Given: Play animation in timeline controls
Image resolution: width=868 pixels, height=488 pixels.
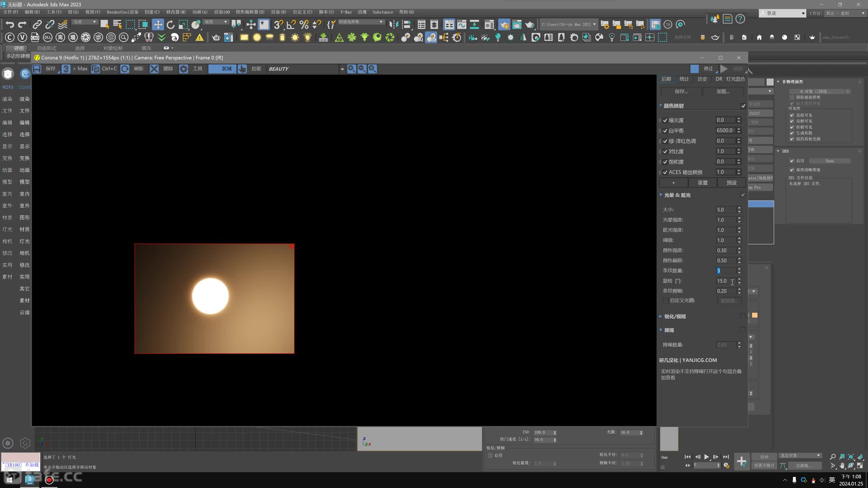Looking at the screenshot, I should (x=706, y=457).
